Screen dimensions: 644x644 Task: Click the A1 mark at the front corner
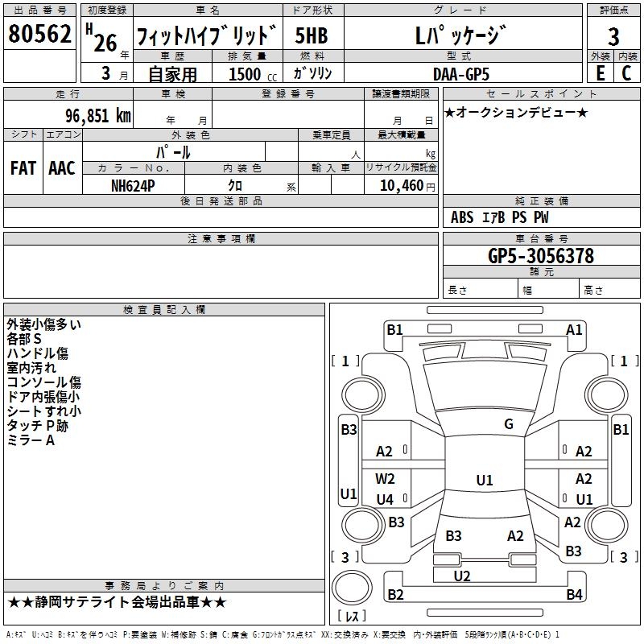click(x=574, y=330)
